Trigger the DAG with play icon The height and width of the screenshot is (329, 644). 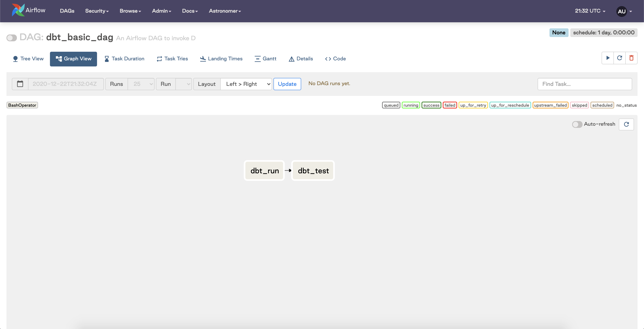tap(608, 58)
